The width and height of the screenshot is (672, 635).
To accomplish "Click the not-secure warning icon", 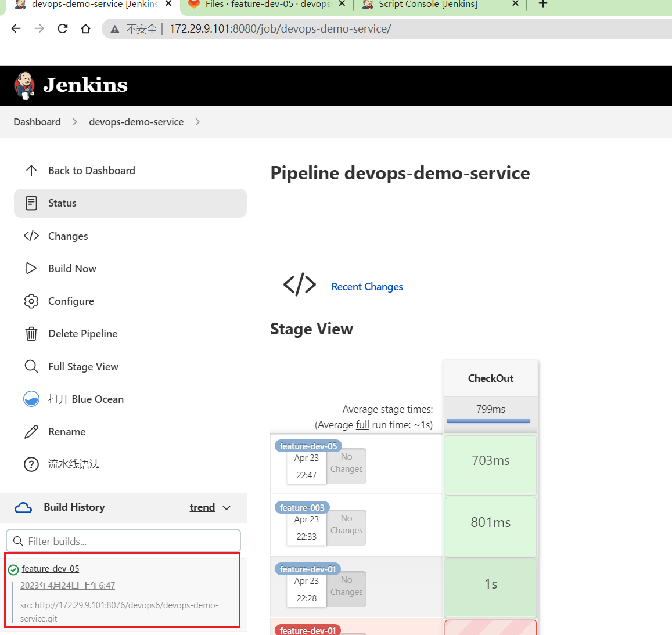I will [x=114, y=29].
